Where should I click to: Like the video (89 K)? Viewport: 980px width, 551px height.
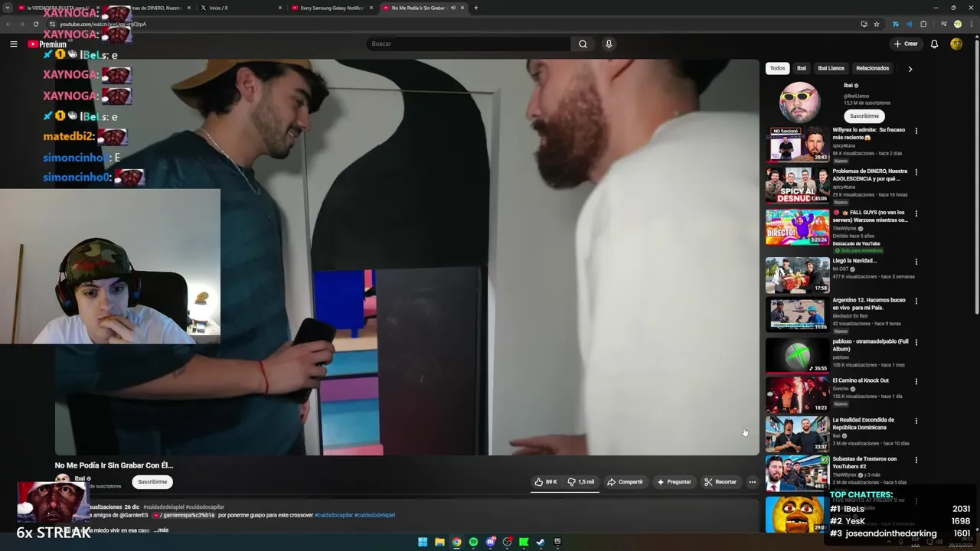[546, 482]
